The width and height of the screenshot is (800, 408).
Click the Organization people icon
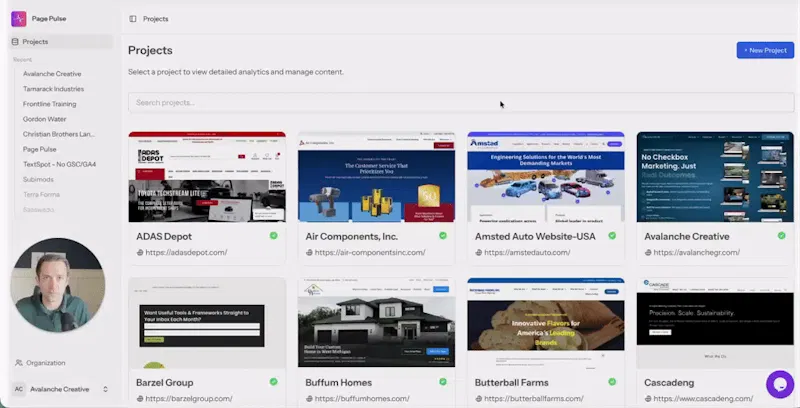point(19,363)
